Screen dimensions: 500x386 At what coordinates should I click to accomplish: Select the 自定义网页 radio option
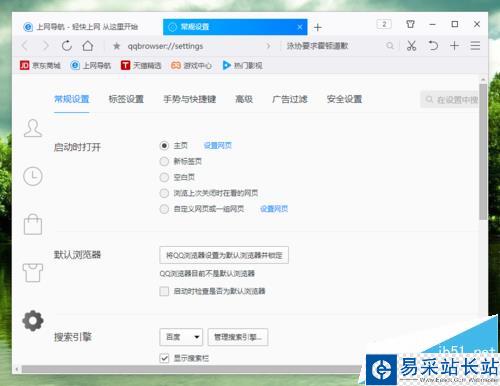click(164, 209)
